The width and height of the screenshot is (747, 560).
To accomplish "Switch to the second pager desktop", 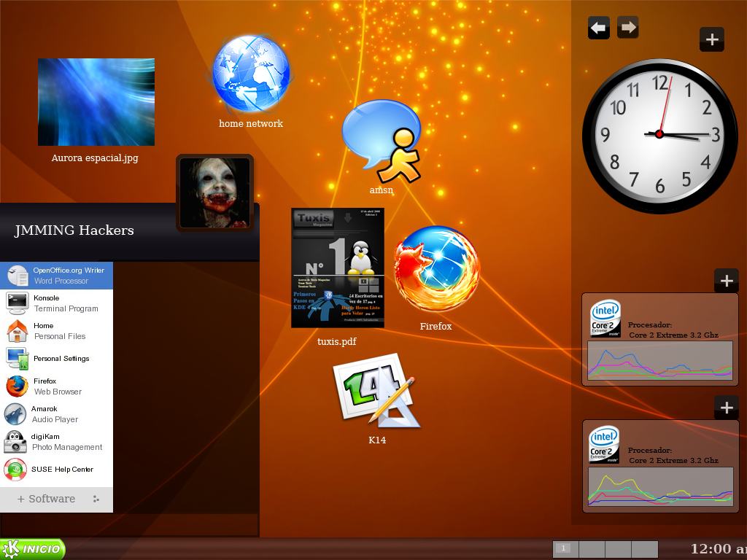I will 592,549.
